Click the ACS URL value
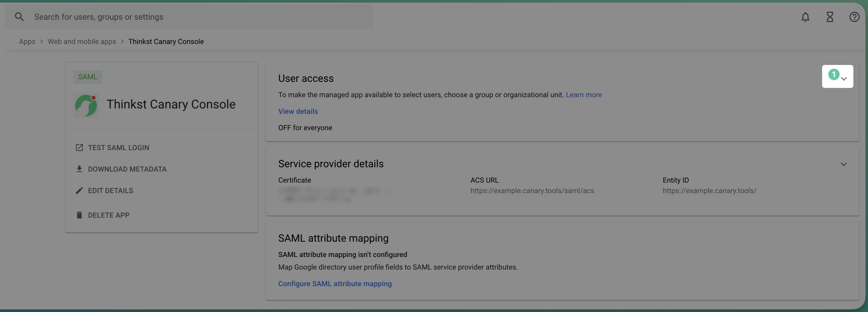The image size is (868, 312). click(532, 191)
